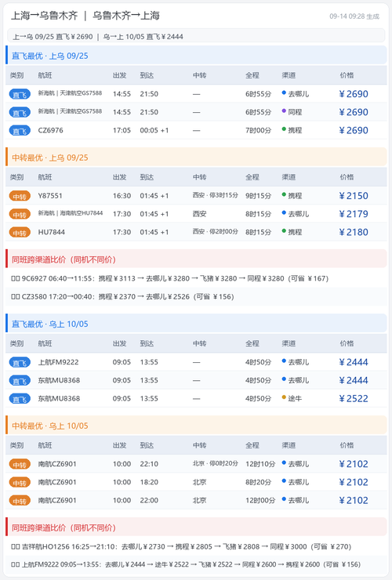Click the transfer cell 北京 · 停0时20分
Screen dimensions: 392x580
(x=215, y=463)
